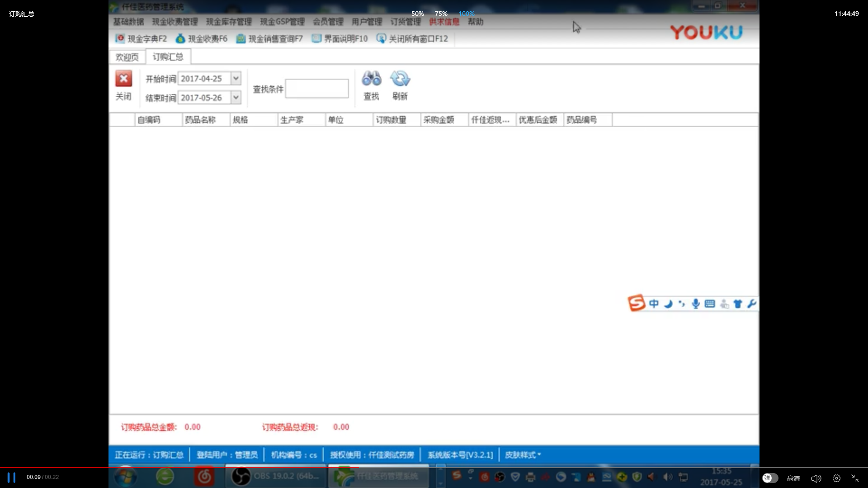Toggle Sogou 中 Chinese input mode
The height and width of the screenshot is (488, 868).
pyautogui.click(x=654, y=304)
